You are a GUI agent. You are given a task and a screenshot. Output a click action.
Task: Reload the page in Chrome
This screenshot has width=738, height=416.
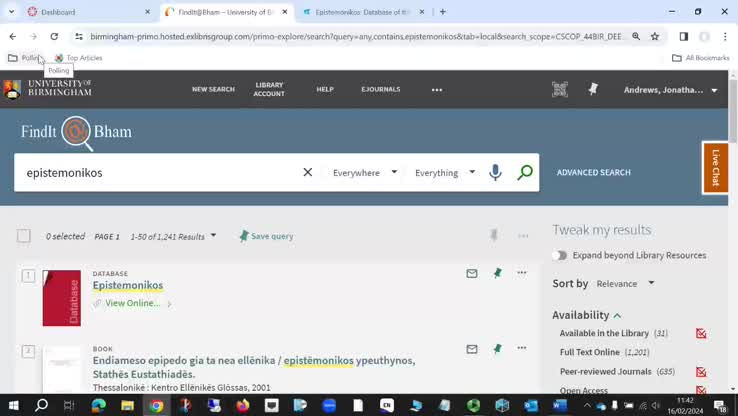pyautogui.click(x=54, y=36)
